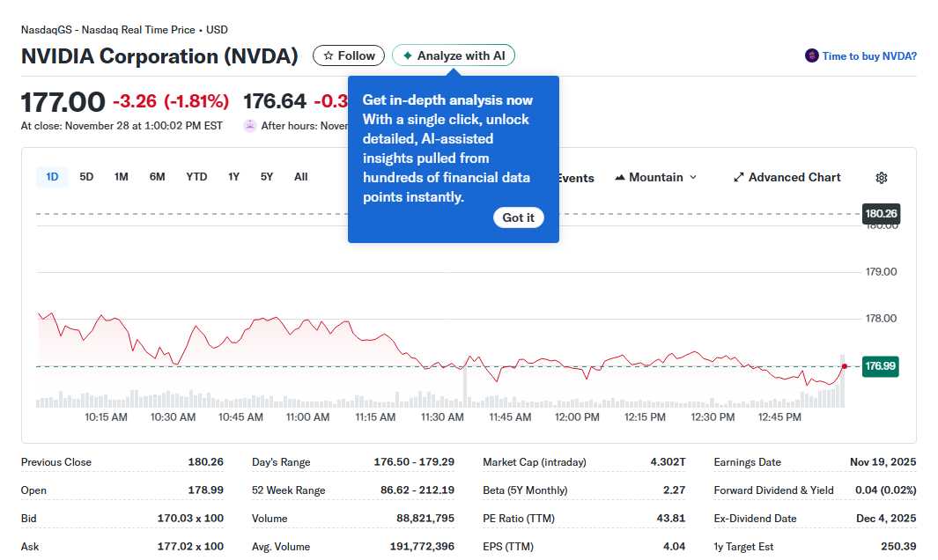Click the Analyze with AI button

[x=453, y=55]
